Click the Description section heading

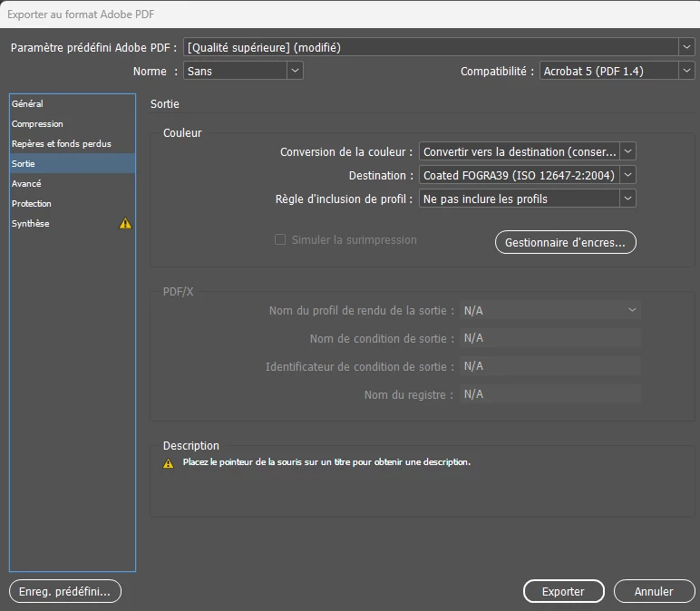[x=191, y=446]
